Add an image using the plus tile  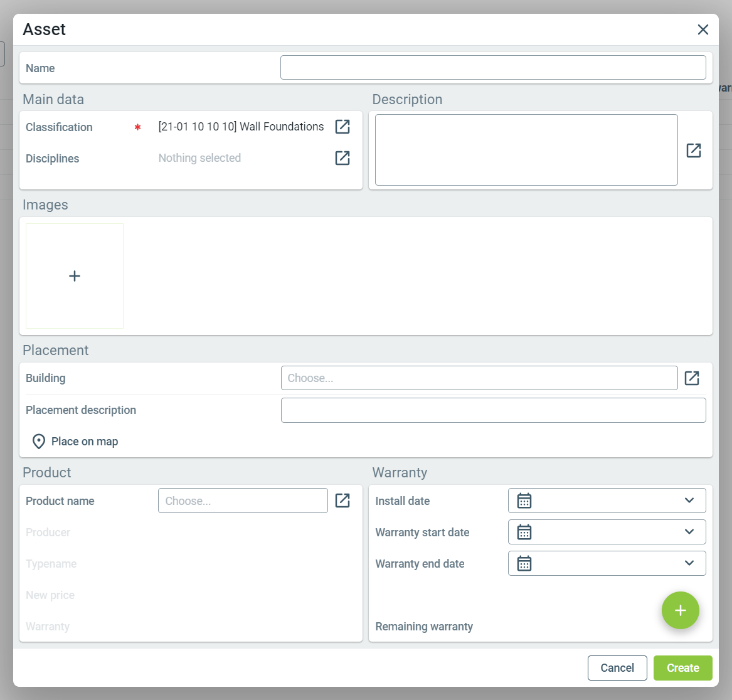point(75,276)
